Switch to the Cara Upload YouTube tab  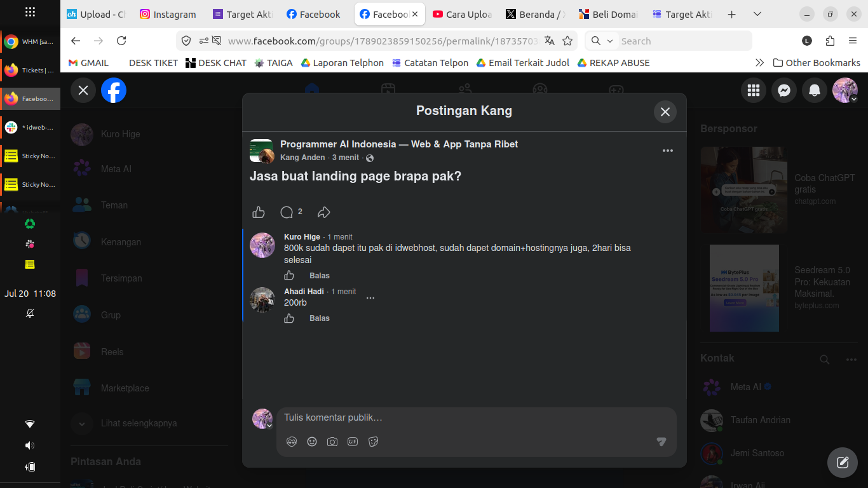click(x=463, y=14)
